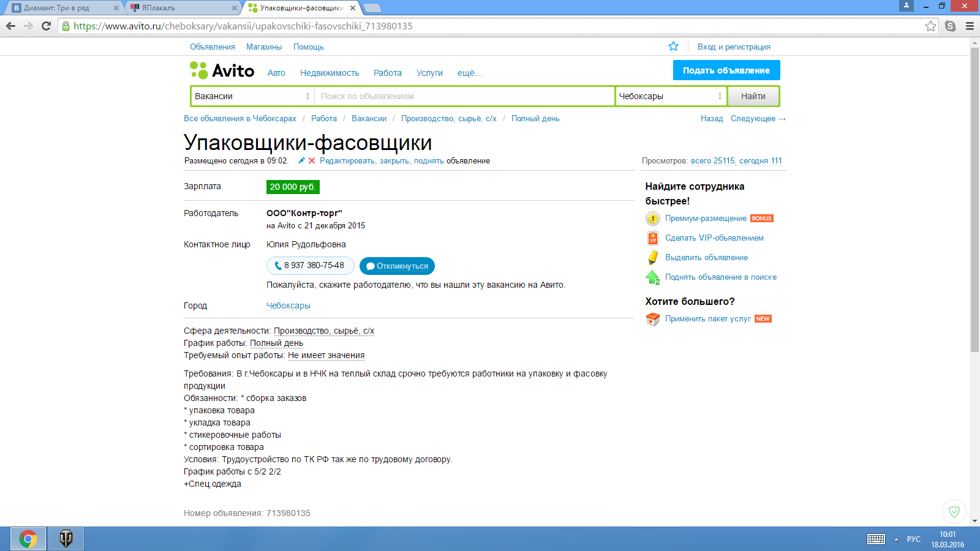Click the phone number 8 937 380-75-48 button

point(310,266)
